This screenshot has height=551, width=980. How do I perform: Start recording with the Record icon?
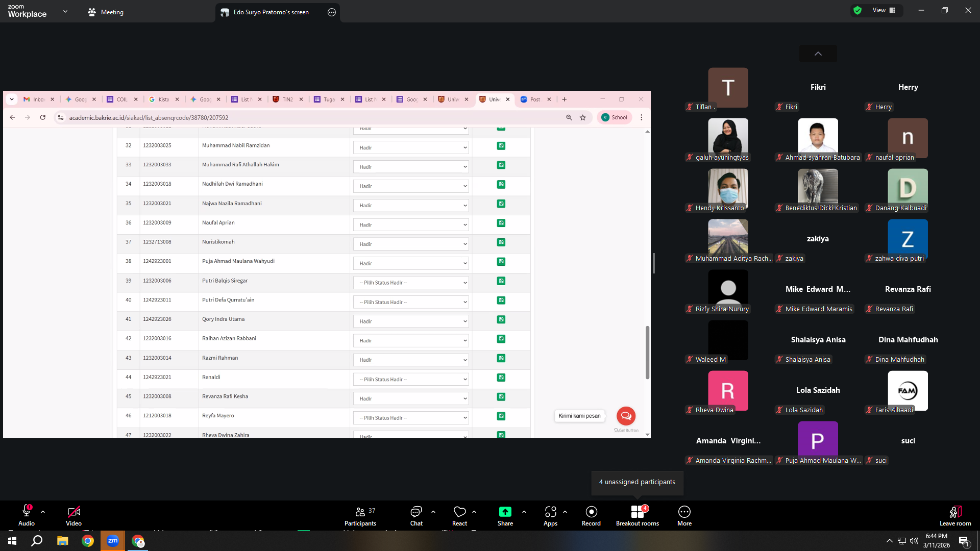591,512
